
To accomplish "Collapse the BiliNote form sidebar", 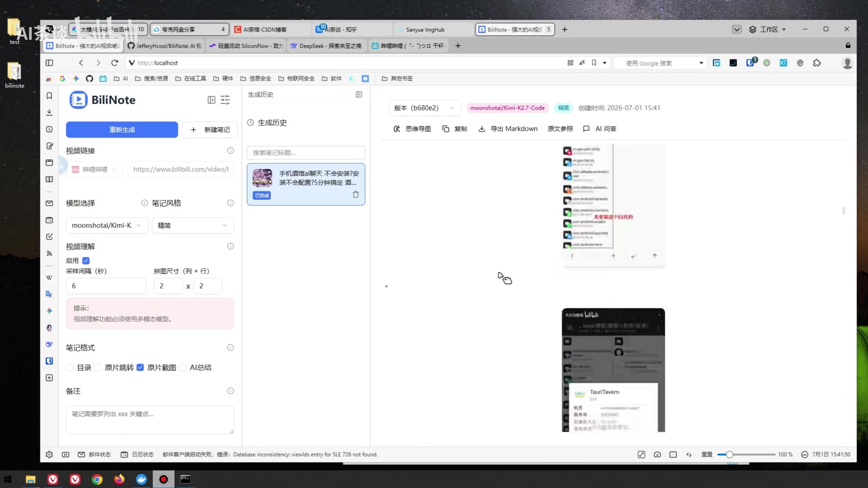I will [211, 100].
